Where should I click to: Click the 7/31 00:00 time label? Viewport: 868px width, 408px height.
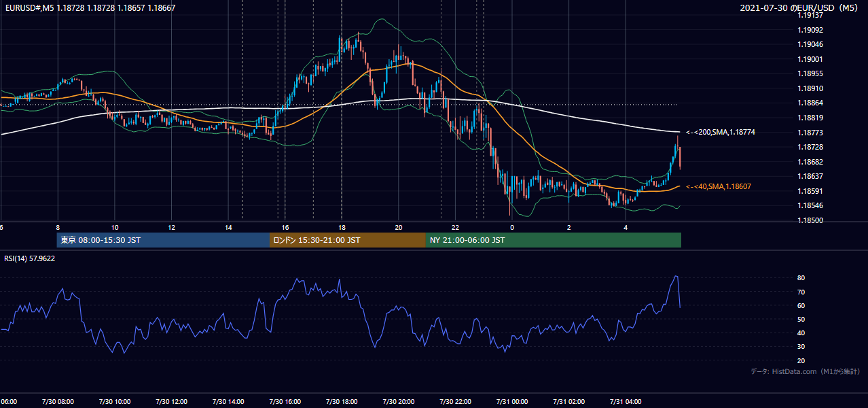point(513,402)
